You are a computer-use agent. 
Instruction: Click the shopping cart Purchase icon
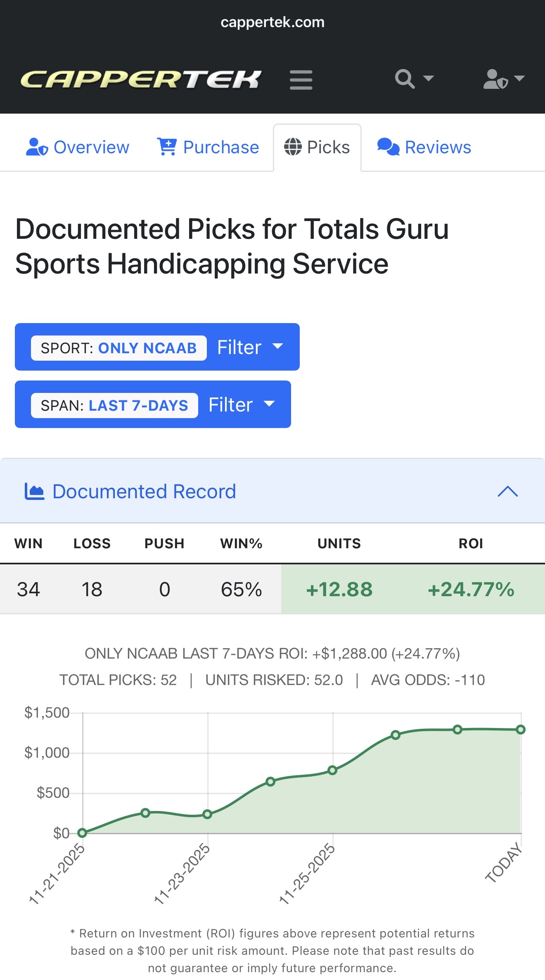pos(167,147)
